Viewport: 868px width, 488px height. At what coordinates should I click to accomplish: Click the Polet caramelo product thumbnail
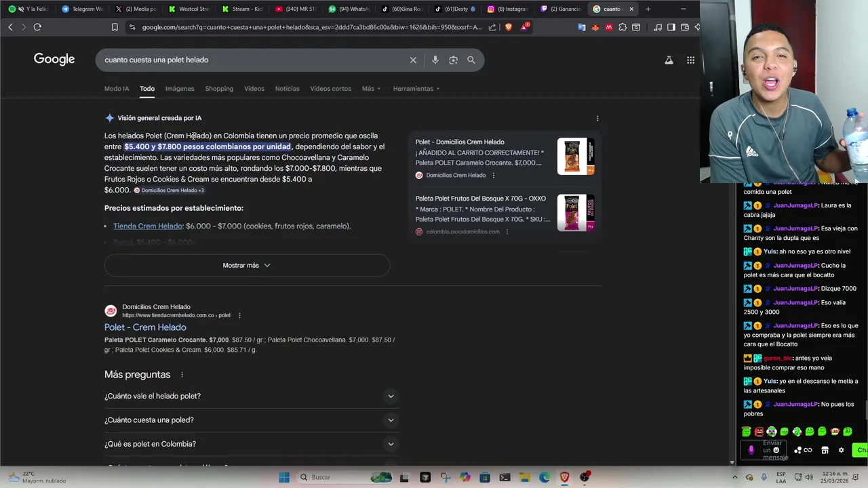point(576,157)
